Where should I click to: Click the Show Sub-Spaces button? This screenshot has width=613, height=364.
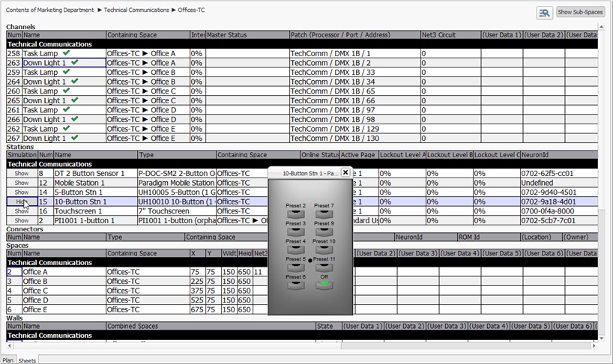click(x=580, y=13)
